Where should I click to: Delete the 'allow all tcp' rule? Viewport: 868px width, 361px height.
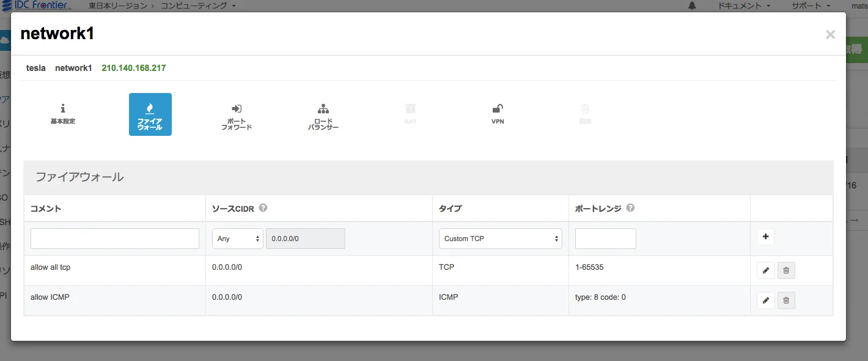(786, 270)
